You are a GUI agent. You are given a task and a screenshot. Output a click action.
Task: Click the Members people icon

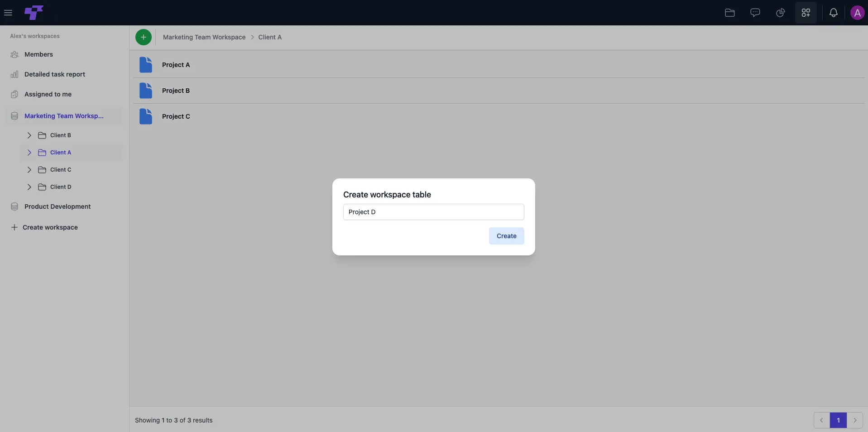click(x=14, y=54)
